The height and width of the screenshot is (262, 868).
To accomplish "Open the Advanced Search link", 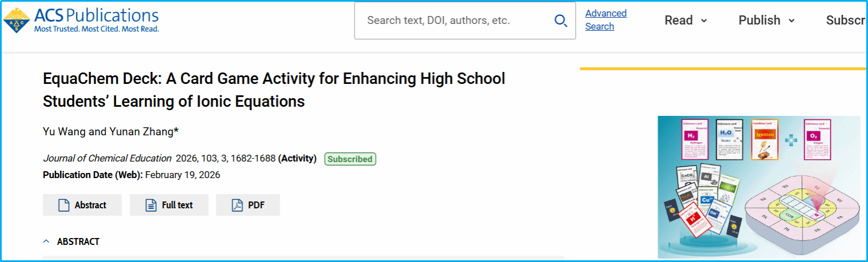I will [606, 20].
